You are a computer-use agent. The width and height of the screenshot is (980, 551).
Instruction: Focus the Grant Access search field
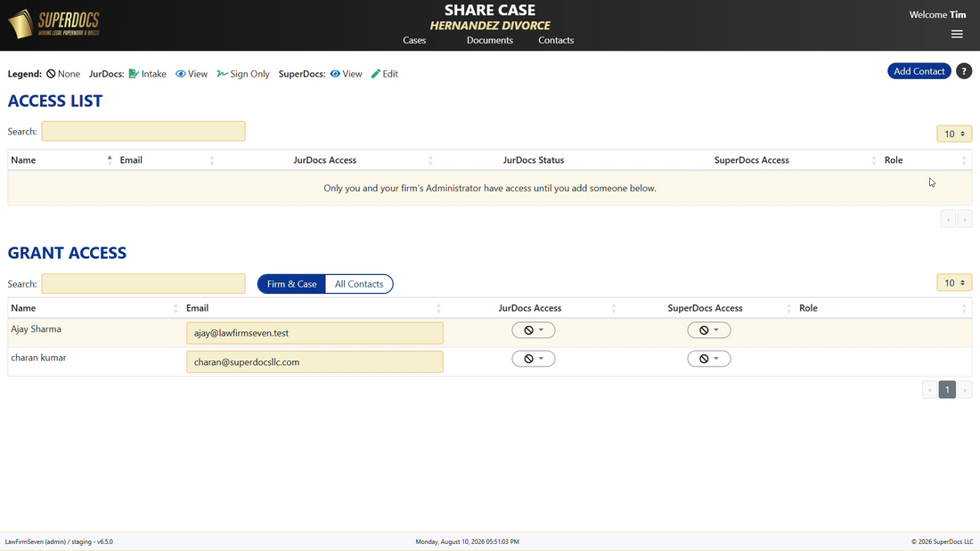point(143,284)
